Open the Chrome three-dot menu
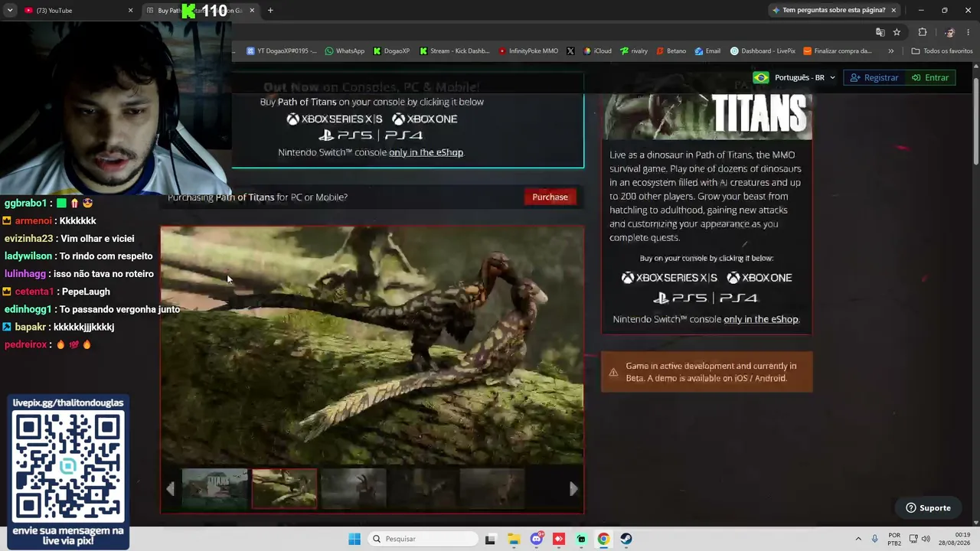Screen dimensions: 980x551 pos(969,32)
